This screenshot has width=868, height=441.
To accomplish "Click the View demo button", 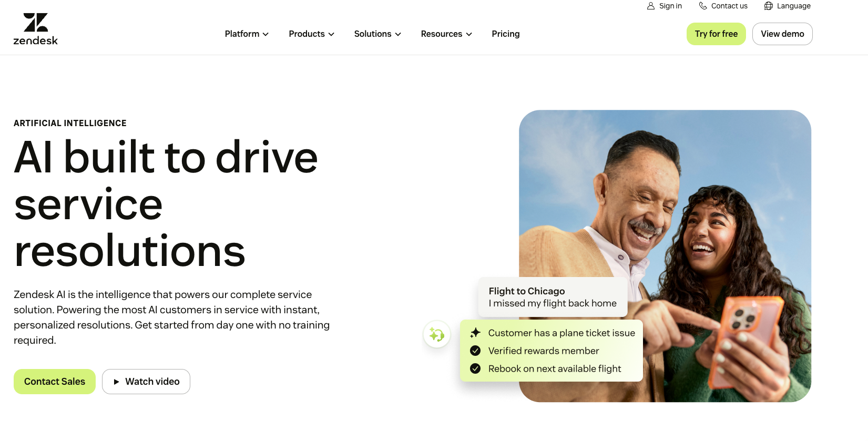I will point(782,34).
